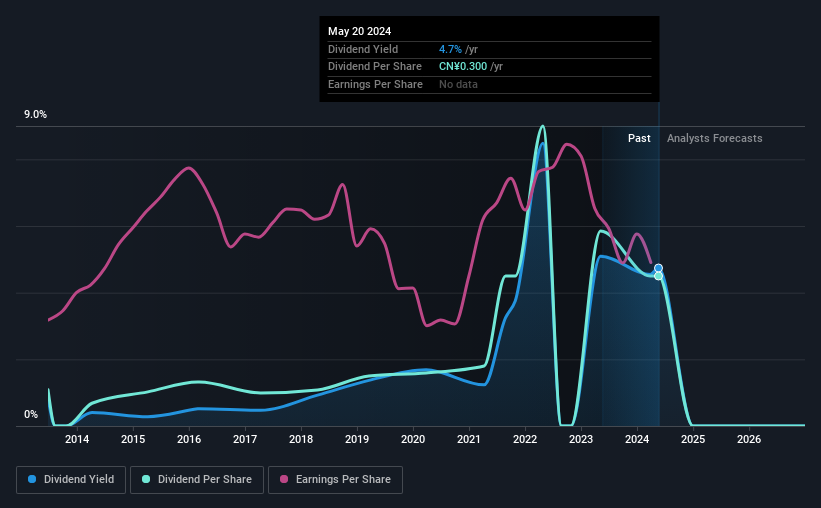Click the 2024 x-axis label
The height and width of the screenshot is (508, 821).
click(637, 439)
